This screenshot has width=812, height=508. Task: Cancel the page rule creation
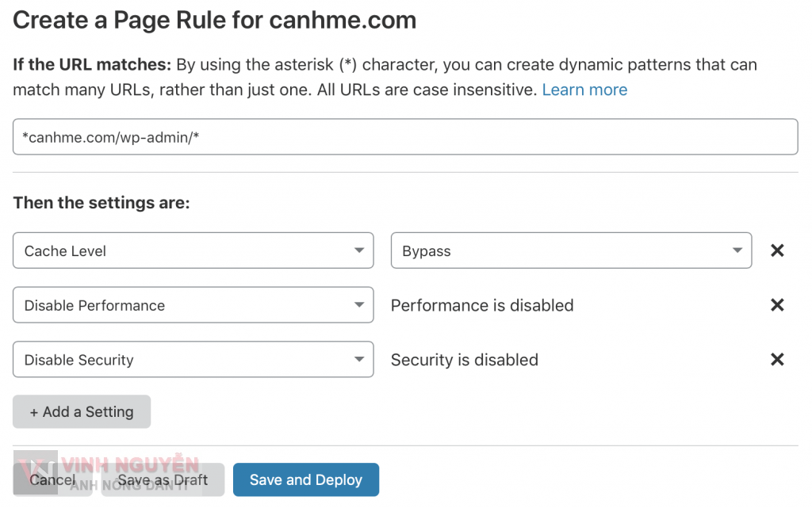coord(52,480)
